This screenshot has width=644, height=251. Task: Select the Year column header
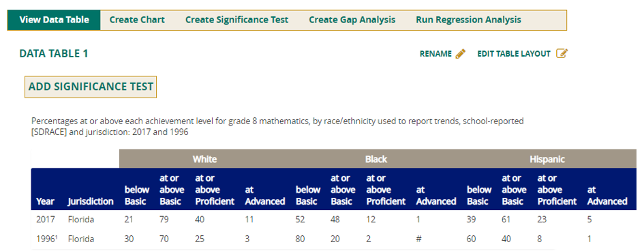point(45,201)
